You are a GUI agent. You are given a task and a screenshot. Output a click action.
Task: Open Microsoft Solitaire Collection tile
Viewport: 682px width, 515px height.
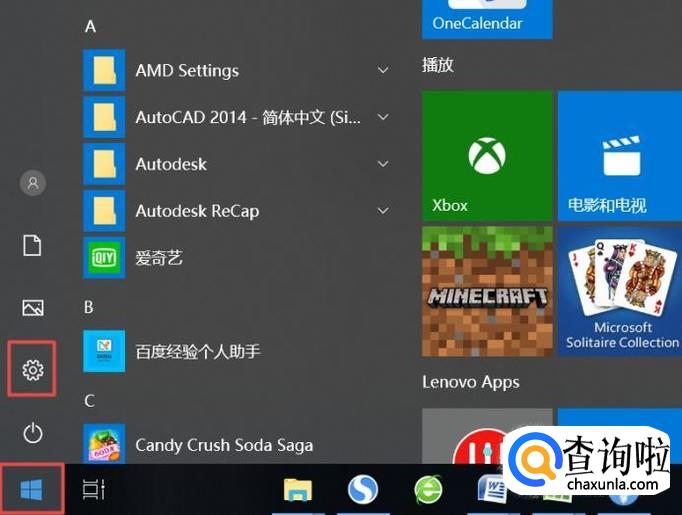click(x=619, y=291)
